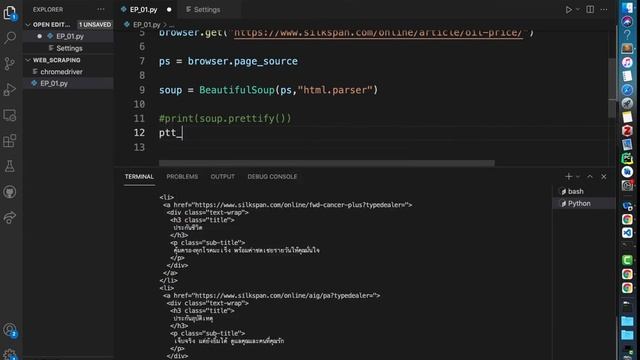Select EP_01.py under Open Editors
The height and width of the screenshot is (360, 640).
(x=70, y=36)
